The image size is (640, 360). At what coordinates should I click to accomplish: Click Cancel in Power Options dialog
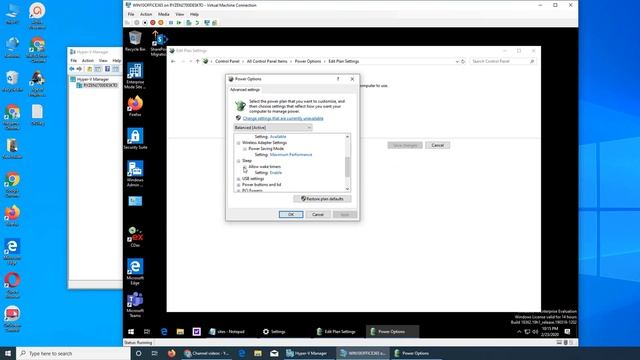point(318,214)
